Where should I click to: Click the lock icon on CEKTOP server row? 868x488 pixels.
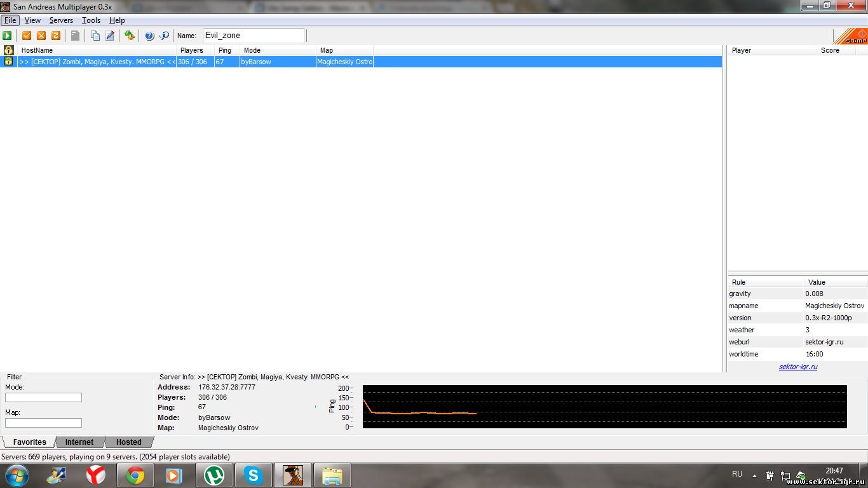pos(9,62)
